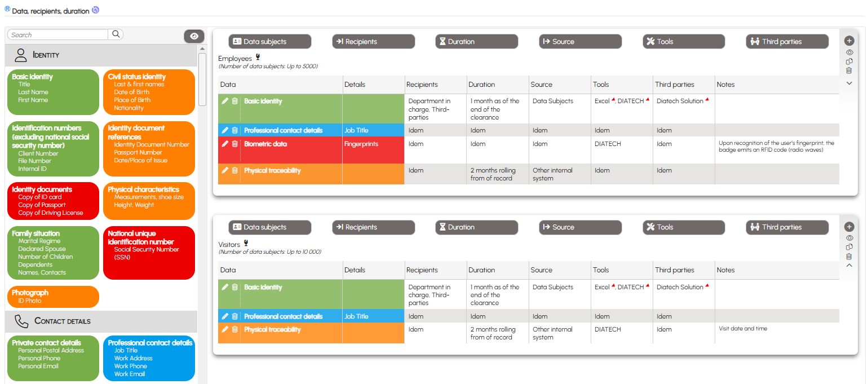Viewport: 868px width, 384px height.
Task: Edit Visitors Physical traceability row with the pencil
Action: [225, 329]
